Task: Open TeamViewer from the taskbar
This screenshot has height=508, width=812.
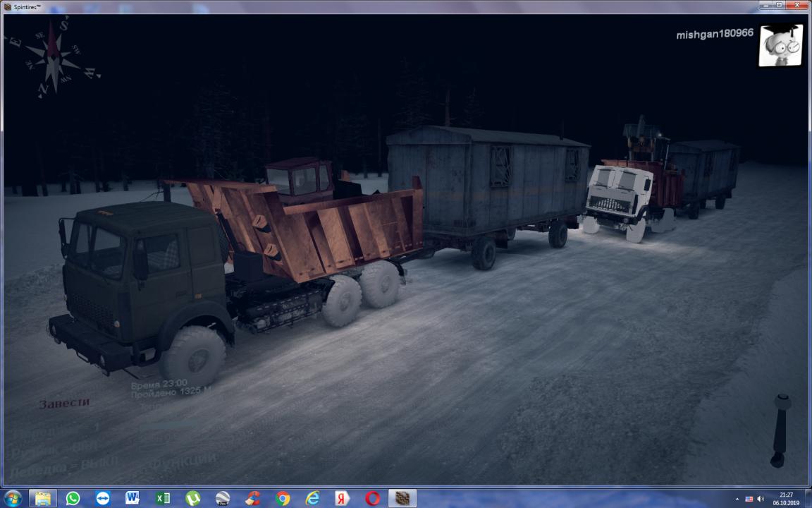Action: pyautogui.click(x=103, y=498)
